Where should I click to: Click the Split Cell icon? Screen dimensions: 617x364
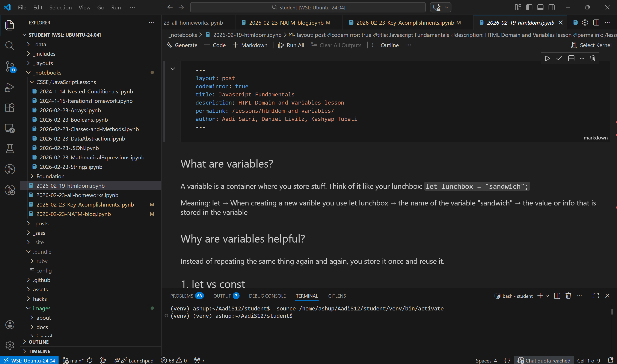pos(571,58)
